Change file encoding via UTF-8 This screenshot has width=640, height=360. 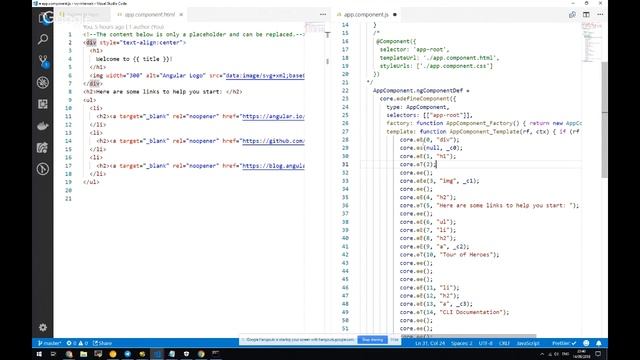(485, 343)
